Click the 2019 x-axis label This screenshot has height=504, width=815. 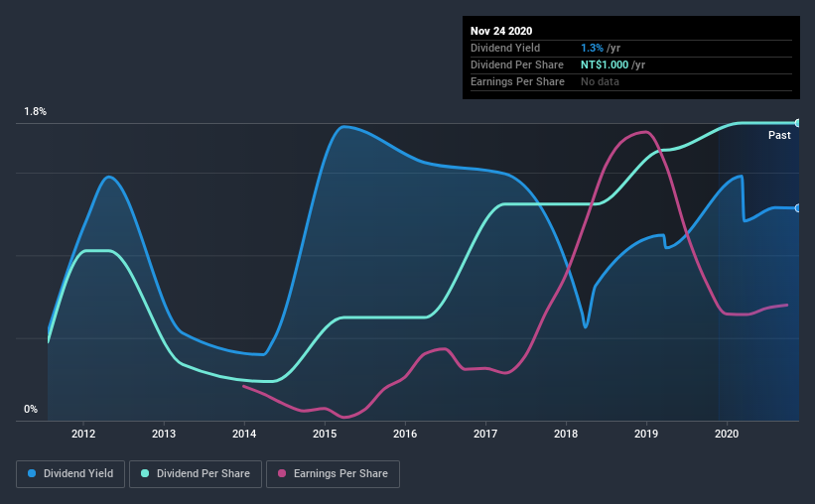(646, 434)
